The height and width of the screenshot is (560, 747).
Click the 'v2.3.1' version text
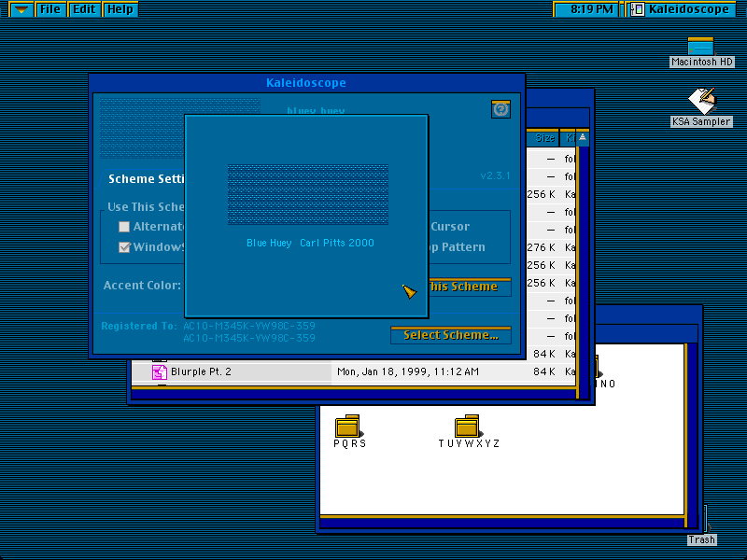pos(495,175)
